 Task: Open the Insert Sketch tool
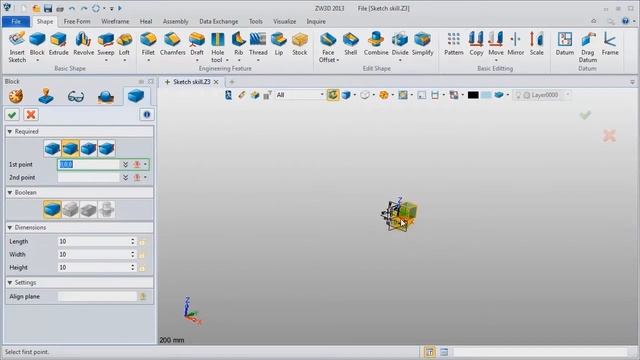click(17, 47)
